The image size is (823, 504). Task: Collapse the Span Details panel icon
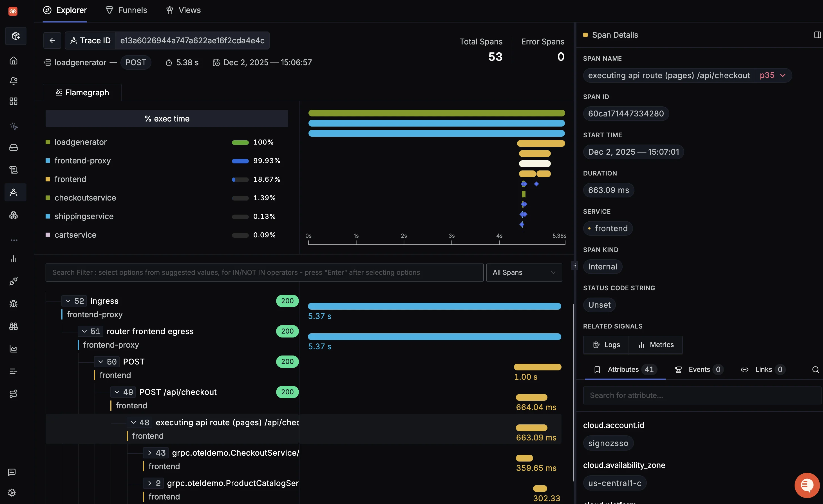point(817,35)
